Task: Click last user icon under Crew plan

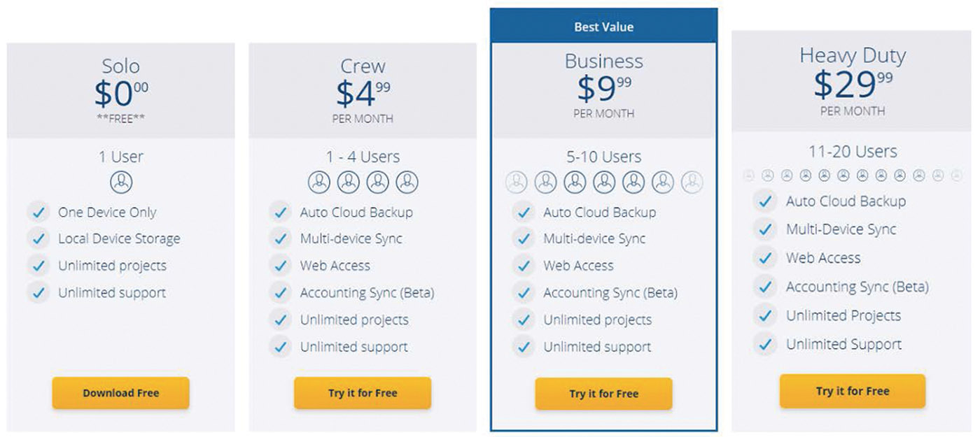Action: (407, 182)
